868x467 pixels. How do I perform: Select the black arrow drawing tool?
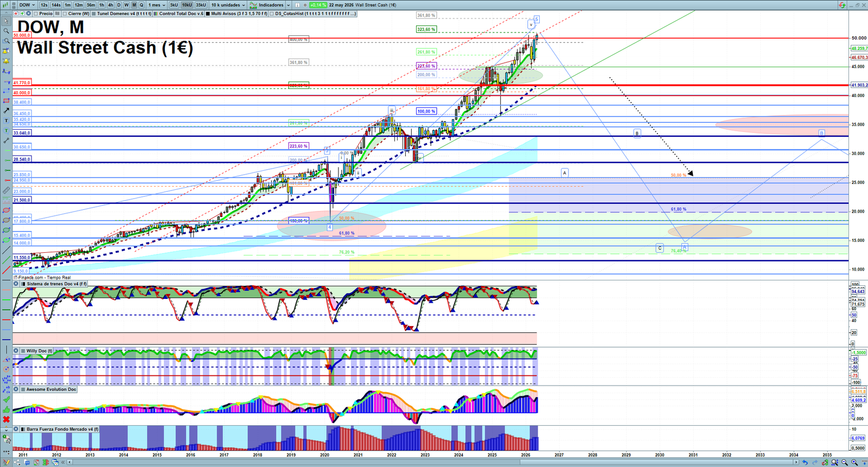(6, 111)
